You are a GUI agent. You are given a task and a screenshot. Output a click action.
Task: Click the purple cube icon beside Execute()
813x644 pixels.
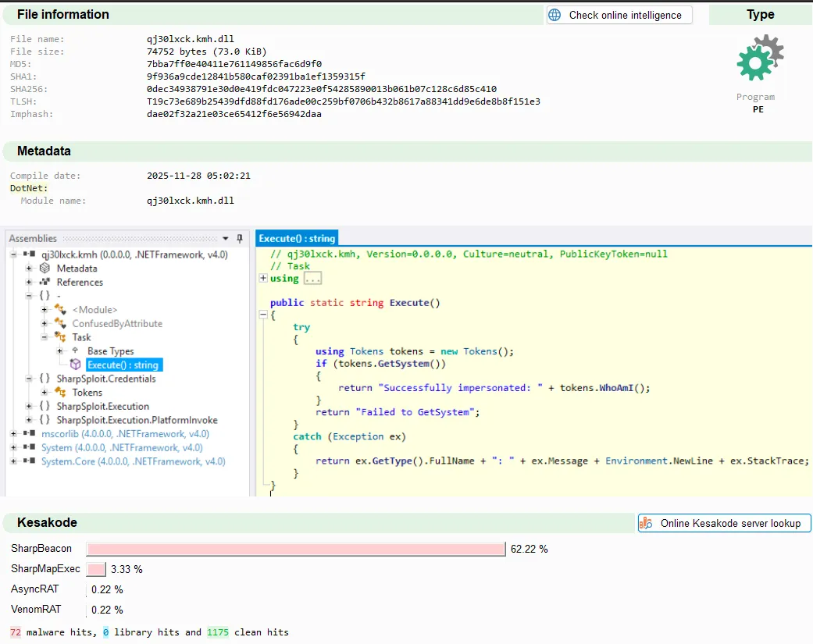click(x=75, y=365)
